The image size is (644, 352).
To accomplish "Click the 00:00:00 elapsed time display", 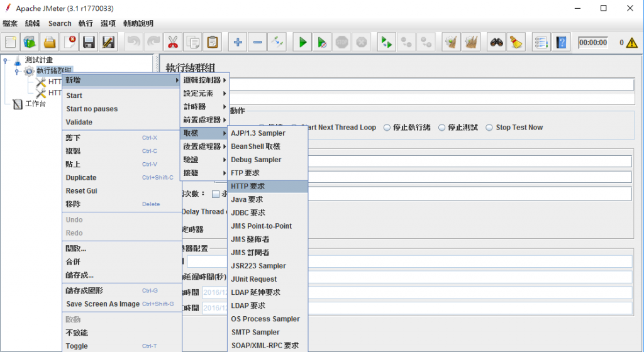I will pos(592,43).
